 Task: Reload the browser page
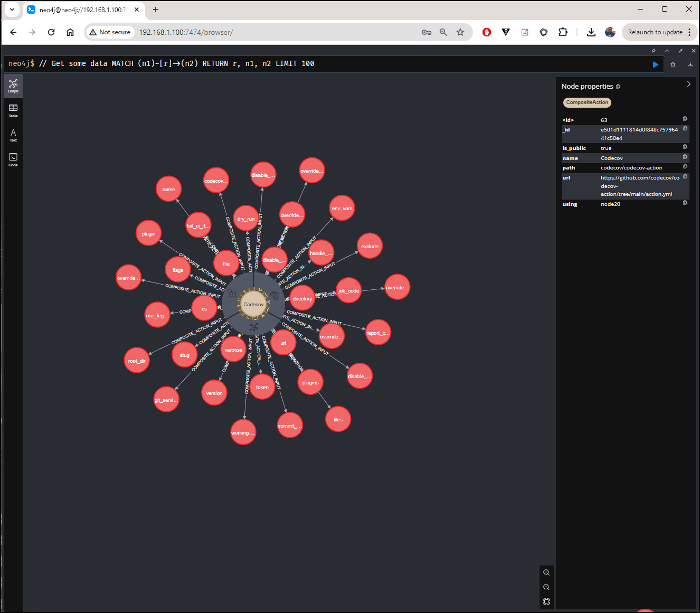click(51, 32)
